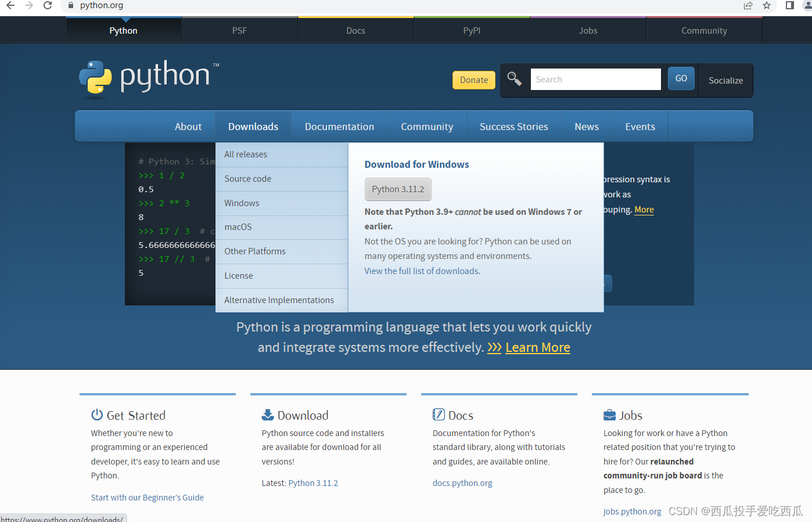Select Windows from Downloads menu
Screen dimensions: 812x522
pos(282,203)
